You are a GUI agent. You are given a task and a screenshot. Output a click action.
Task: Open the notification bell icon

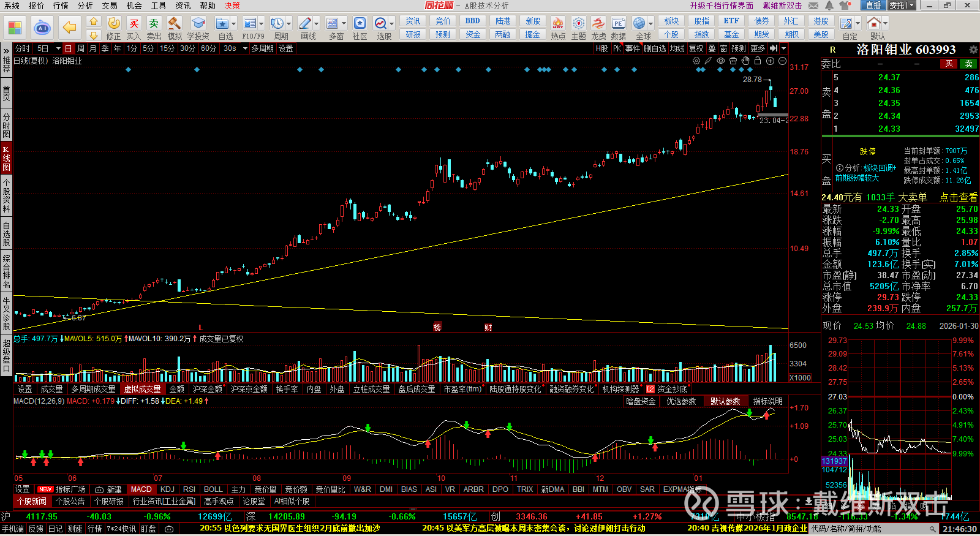829,6
